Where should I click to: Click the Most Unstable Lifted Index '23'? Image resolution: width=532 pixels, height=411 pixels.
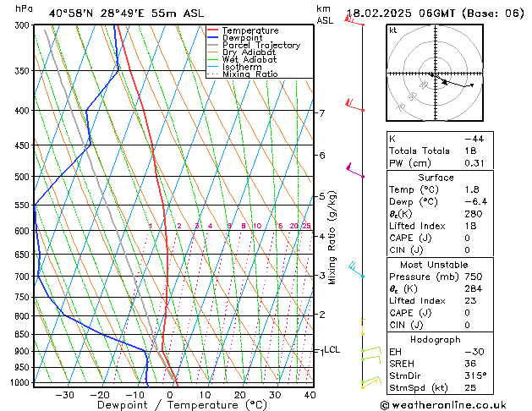coord(470,301)
